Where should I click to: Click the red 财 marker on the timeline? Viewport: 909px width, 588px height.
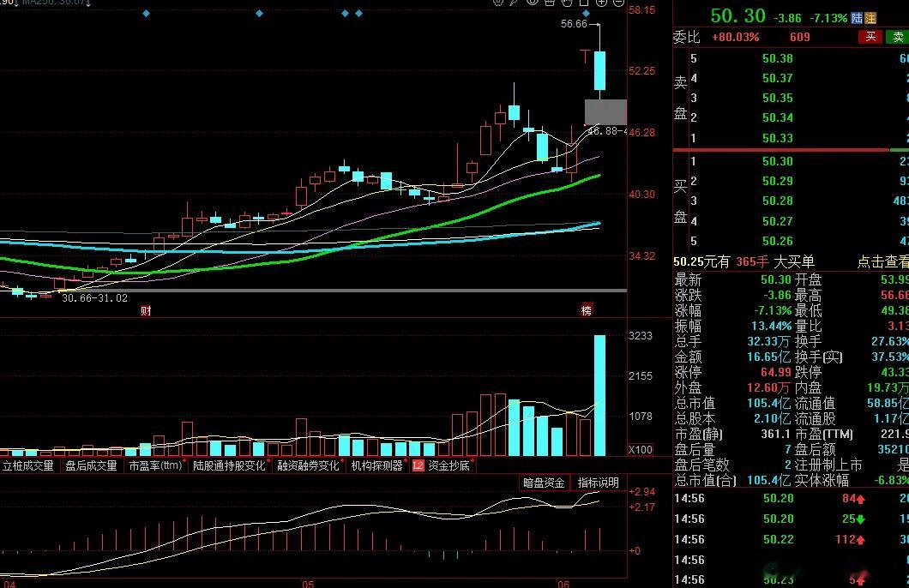click(x=146, y=310)
